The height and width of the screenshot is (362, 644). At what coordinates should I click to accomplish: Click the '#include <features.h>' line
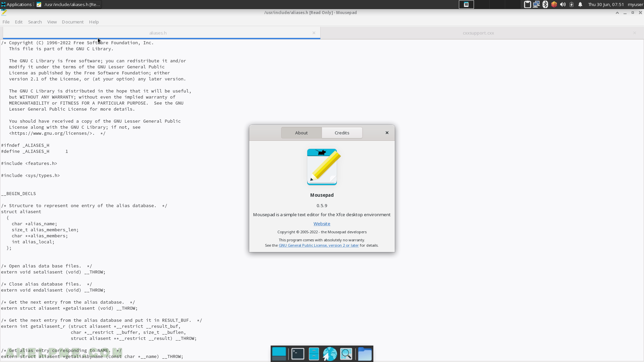point(29,163)
